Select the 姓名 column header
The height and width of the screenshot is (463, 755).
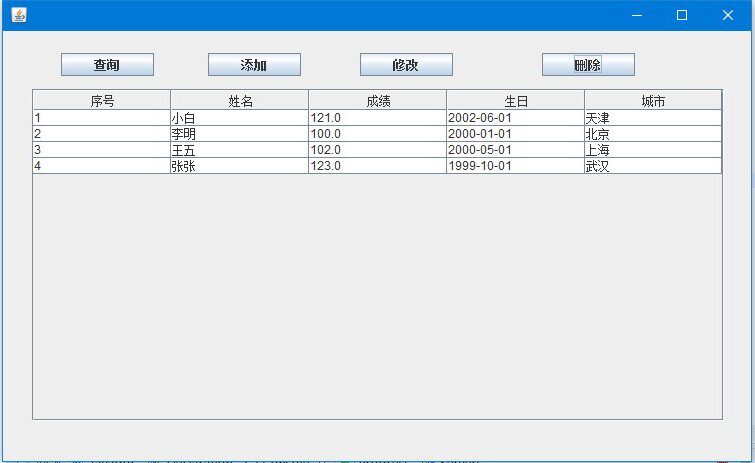click(x=240, y=100)
